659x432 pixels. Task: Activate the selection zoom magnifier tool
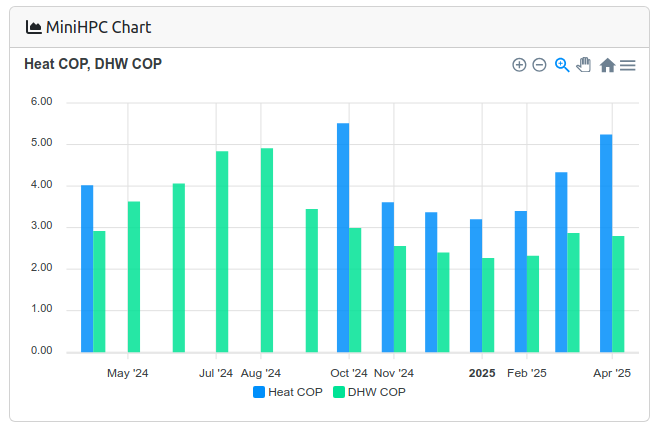[x=562, y=65]
